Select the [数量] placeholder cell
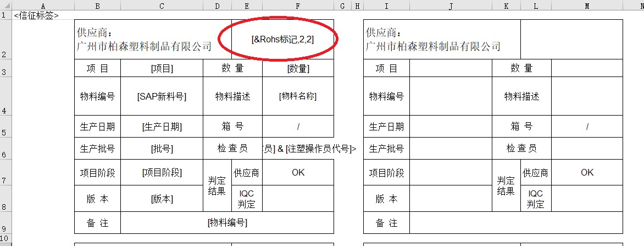Screen dimensions: 644x246 tap(298, 68)
